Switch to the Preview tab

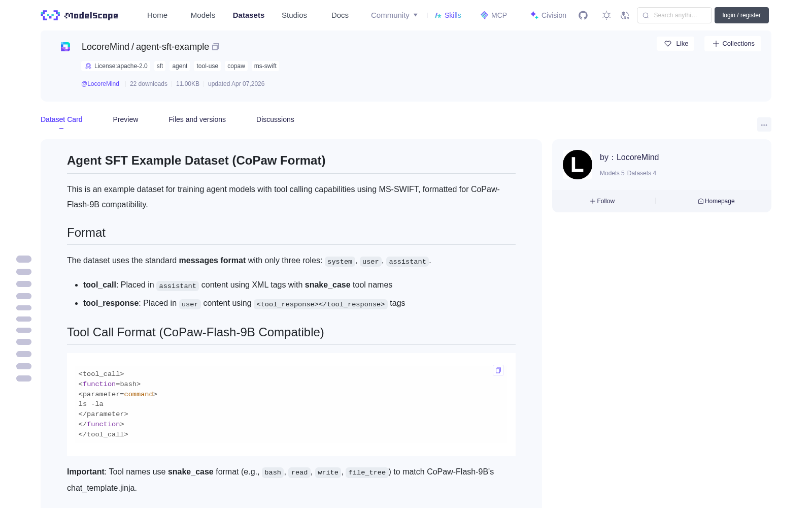pos(125,119)
